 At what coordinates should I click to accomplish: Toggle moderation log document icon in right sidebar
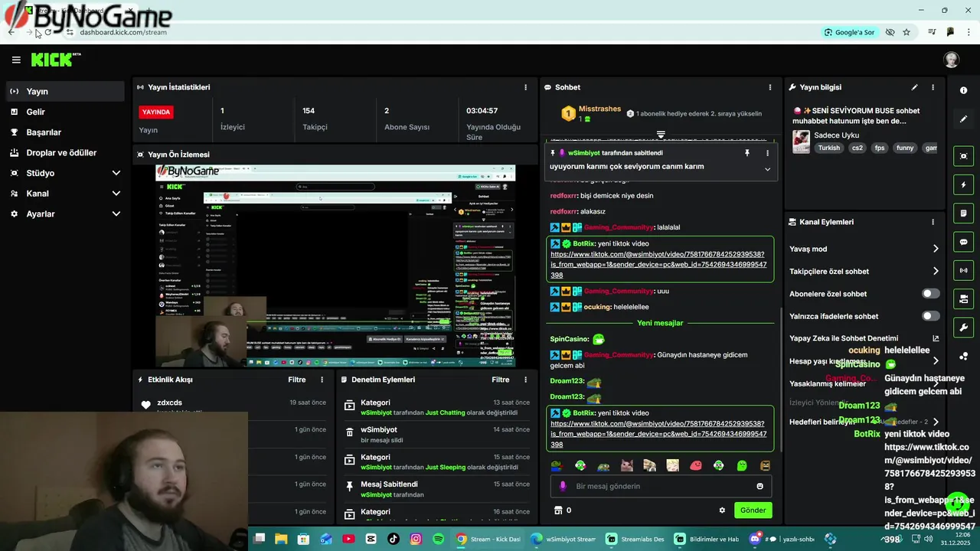click(963, 213)
